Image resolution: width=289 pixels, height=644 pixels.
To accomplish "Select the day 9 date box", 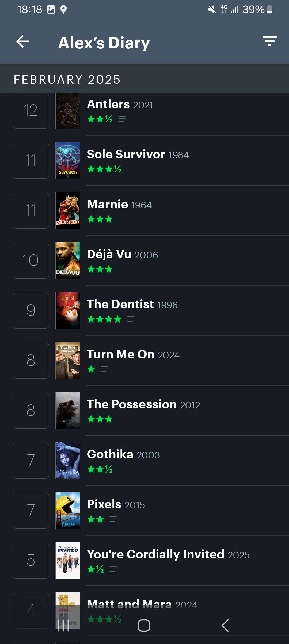I will (x=31, y=310).
